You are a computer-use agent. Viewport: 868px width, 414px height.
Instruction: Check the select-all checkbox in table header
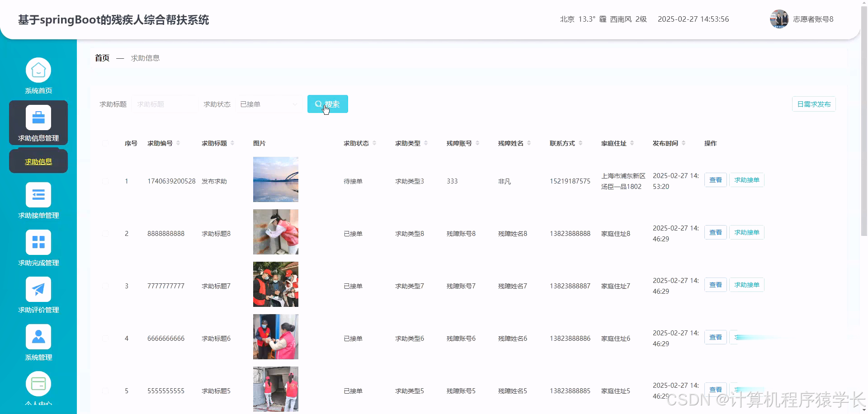tap(105, 143)
